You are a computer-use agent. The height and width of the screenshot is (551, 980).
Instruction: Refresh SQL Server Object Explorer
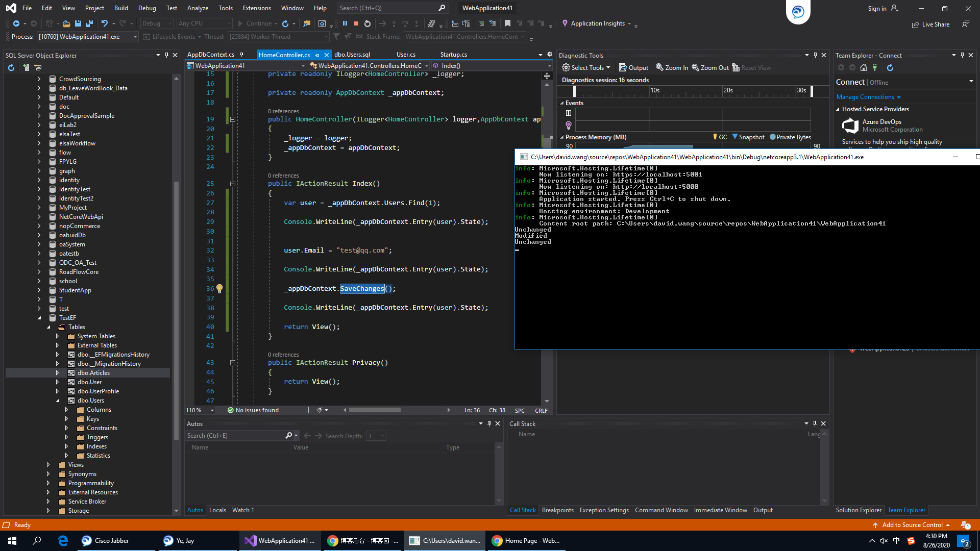(11, 67)
